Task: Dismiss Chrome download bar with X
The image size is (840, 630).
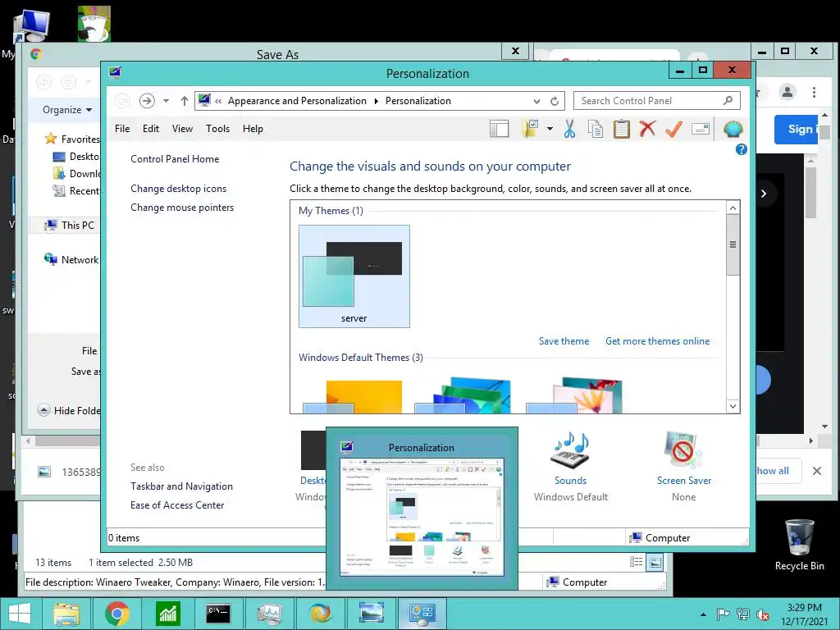Action: [x=816, y=471]
